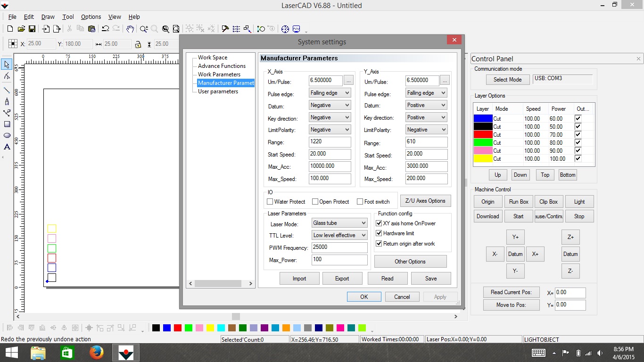Open the Y_Axis Datum dropdown

tap(426, 105)
